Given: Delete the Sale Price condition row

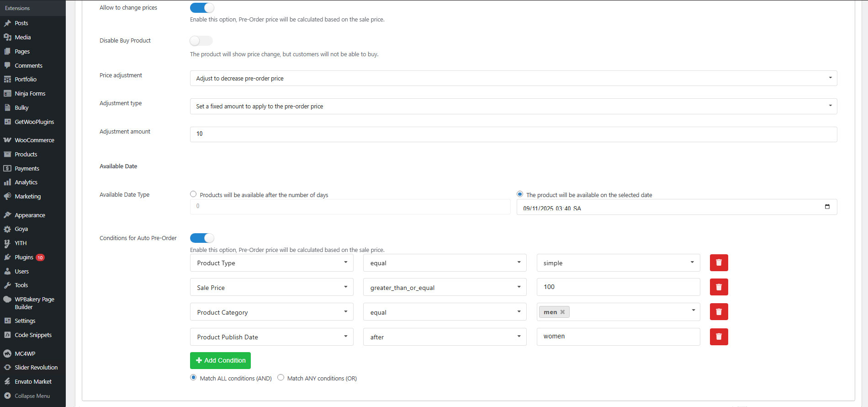Looking at the screenshot, I should pos(719,287).
